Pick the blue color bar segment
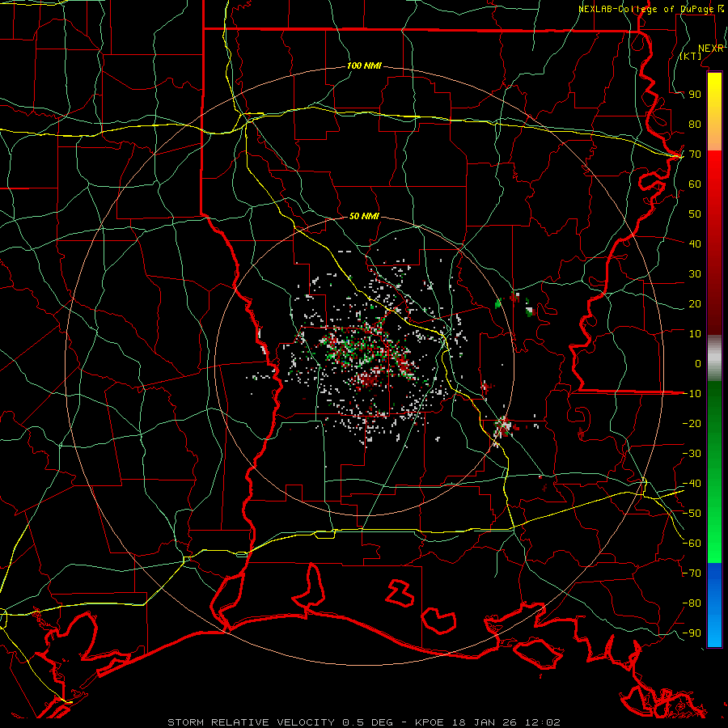This screenshot has height=728, width=728. (714, 603)
